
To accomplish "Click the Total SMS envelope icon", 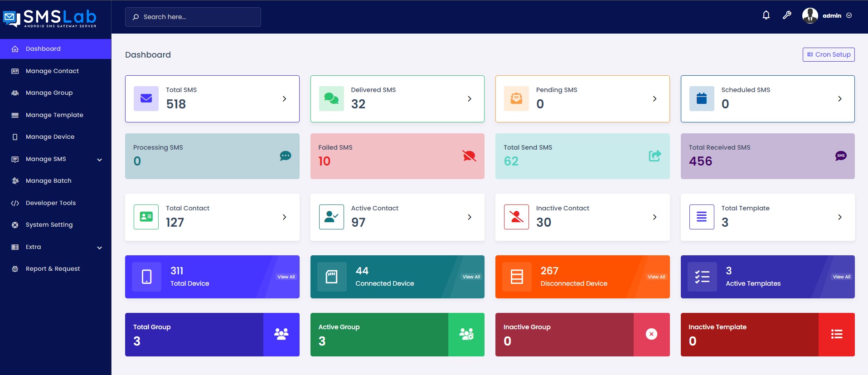I will point(146,99).
